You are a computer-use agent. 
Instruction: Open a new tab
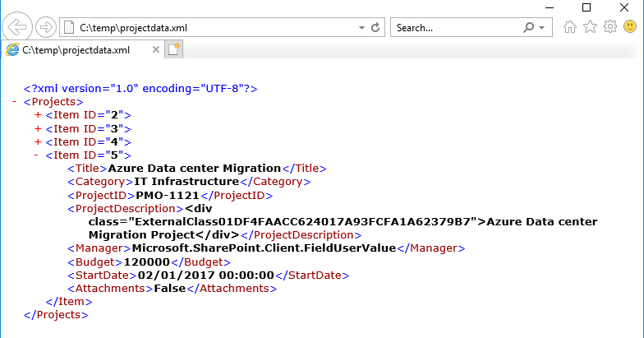click(174, 49)
